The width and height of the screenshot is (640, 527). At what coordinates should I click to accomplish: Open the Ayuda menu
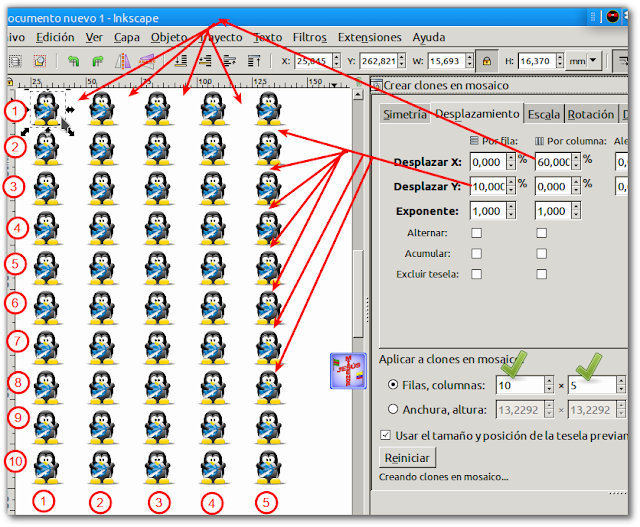429,37
